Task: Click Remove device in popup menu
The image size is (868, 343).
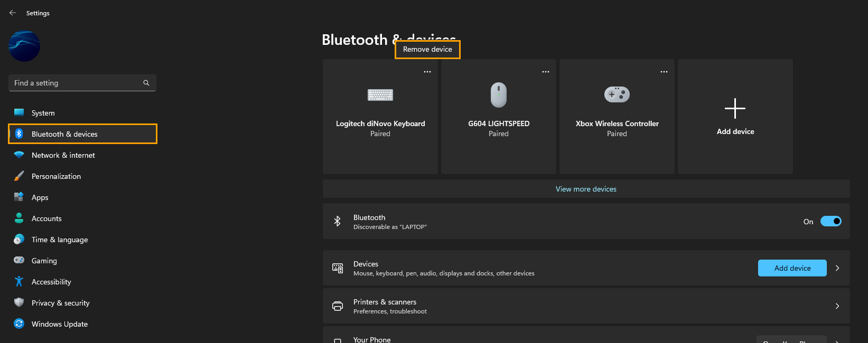Action: (427, 49)
